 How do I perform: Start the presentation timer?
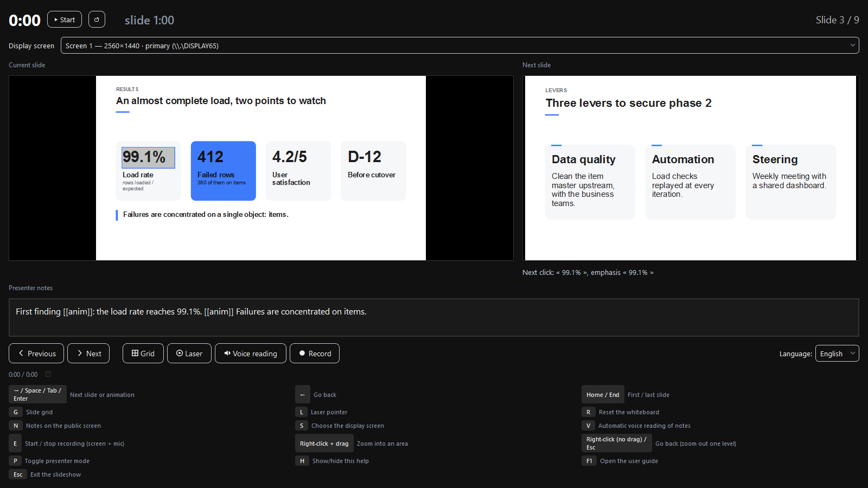pyautogui.click(x=65, y=20)
